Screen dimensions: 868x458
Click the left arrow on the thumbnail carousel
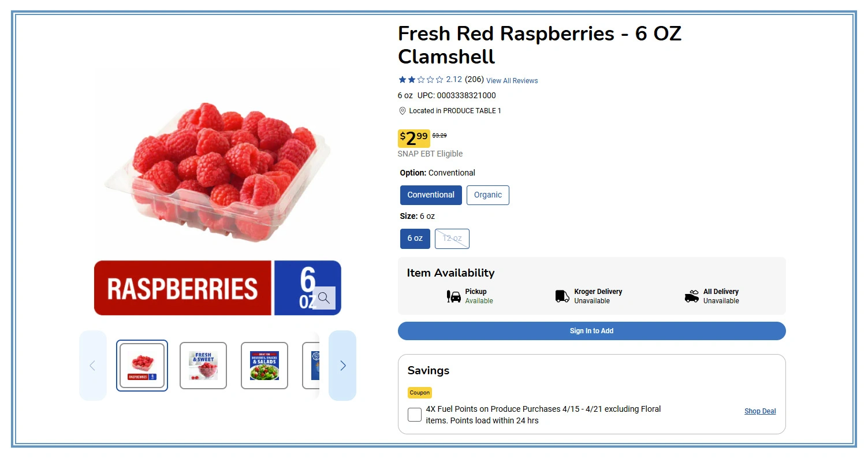point(93,365)
